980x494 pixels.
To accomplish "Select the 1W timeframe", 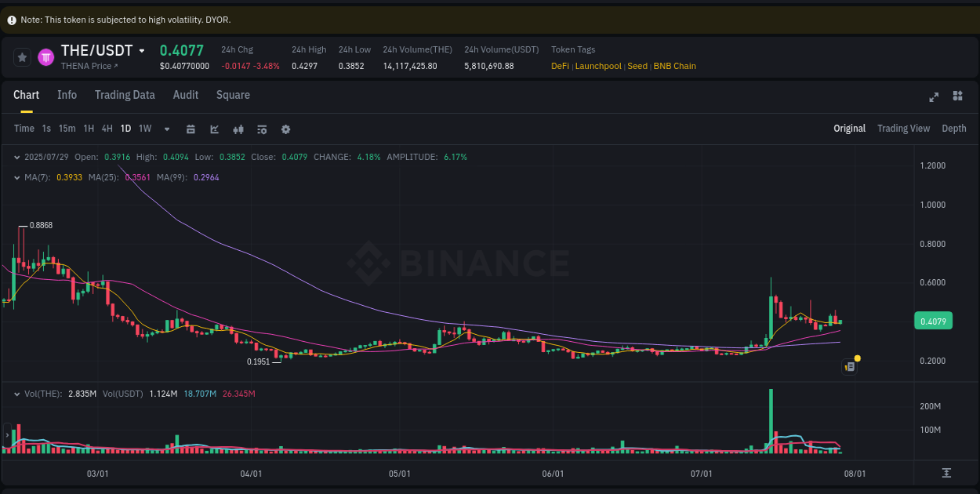I will 144,129.
